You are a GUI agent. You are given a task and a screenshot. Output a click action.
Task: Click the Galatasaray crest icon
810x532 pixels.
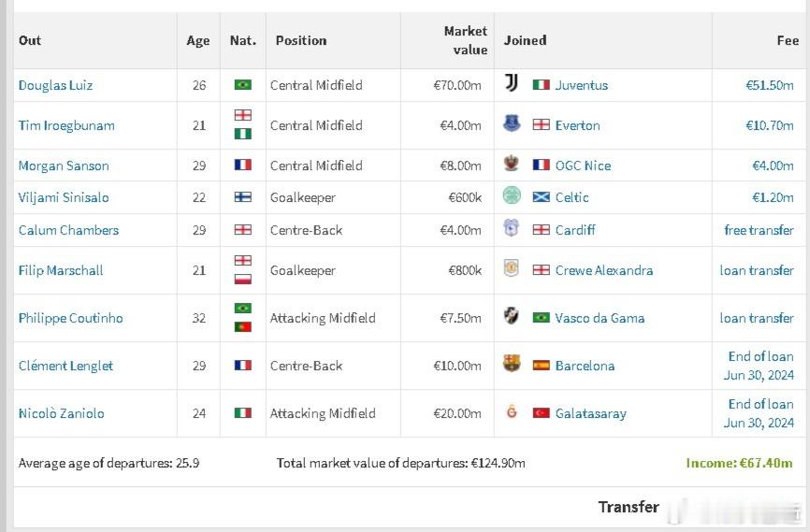point(512,411)
